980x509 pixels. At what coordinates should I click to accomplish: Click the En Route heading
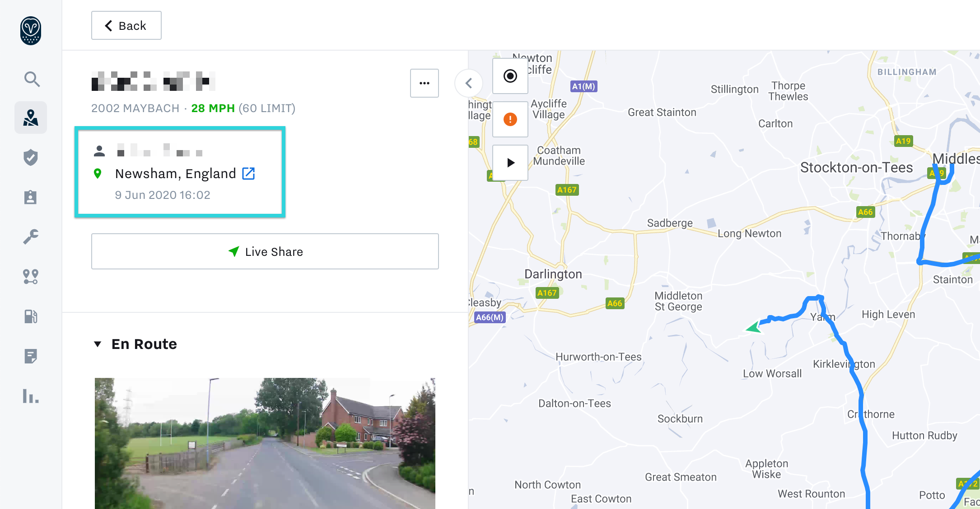(x=144, y=344)
